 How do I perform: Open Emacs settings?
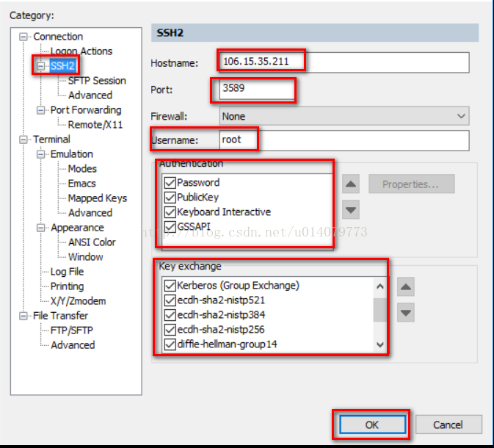coord(81,184)
